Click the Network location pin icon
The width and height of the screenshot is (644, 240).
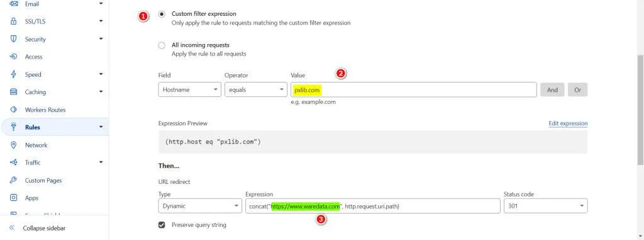(x=14, y=145)
